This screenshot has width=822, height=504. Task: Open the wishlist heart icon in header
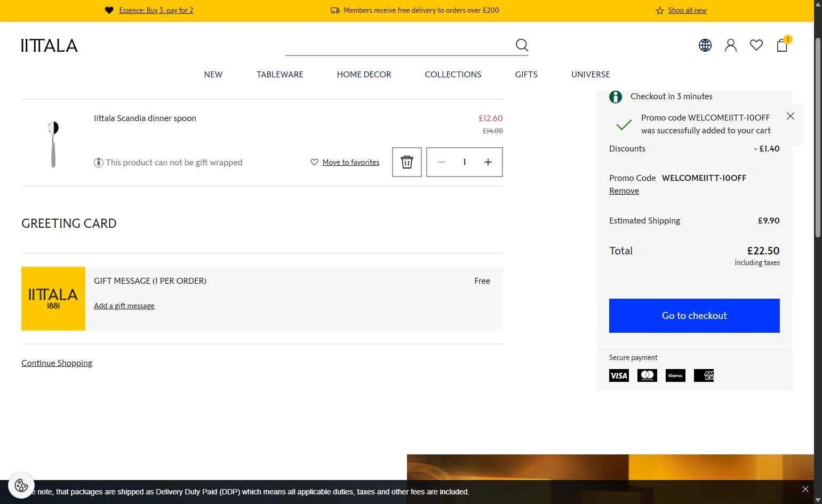756,45
